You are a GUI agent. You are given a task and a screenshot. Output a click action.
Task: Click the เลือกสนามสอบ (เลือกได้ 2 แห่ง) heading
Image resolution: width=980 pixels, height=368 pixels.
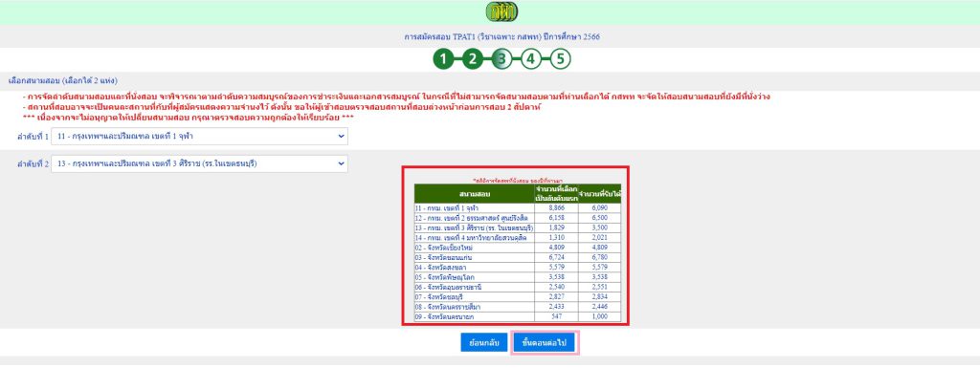[x=63, y=81]
